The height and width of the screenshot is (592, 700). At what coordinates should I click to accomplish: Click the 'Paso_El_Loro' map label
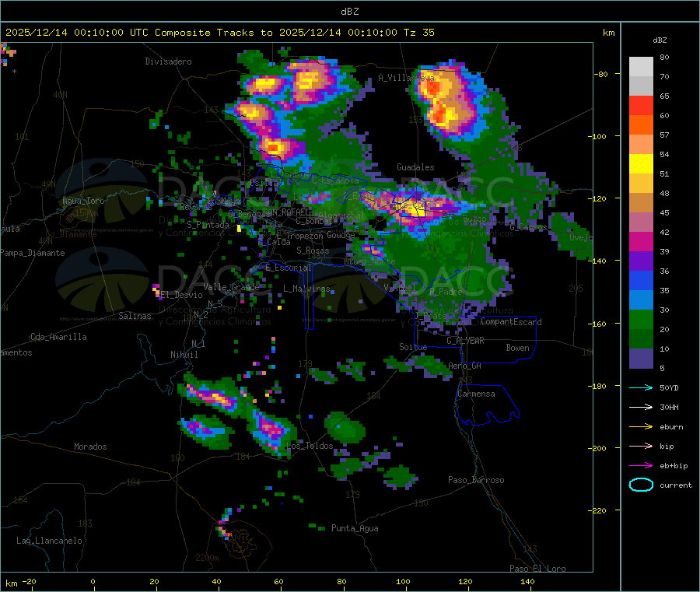click(538, 569)
